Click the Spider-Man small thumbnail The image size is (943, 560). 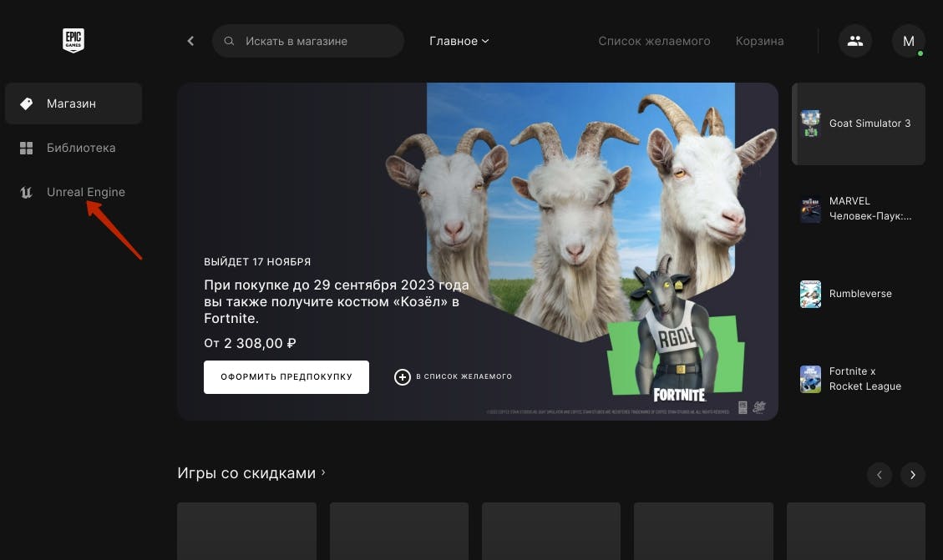click(810, 209)
